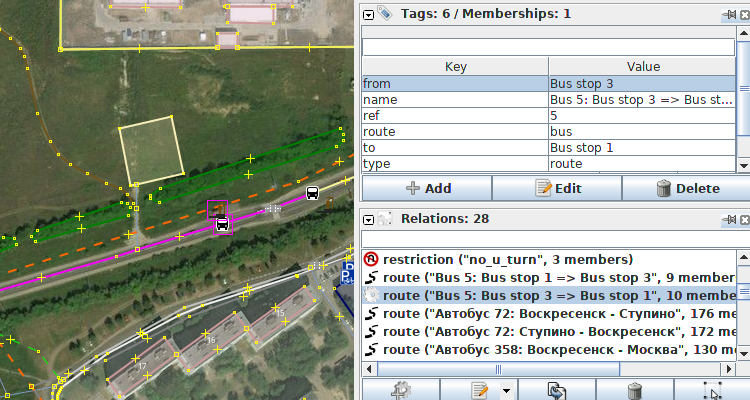Click the Edit tag button
The width and height of the screenshot is (750, 400).
[x=556, y=188]
